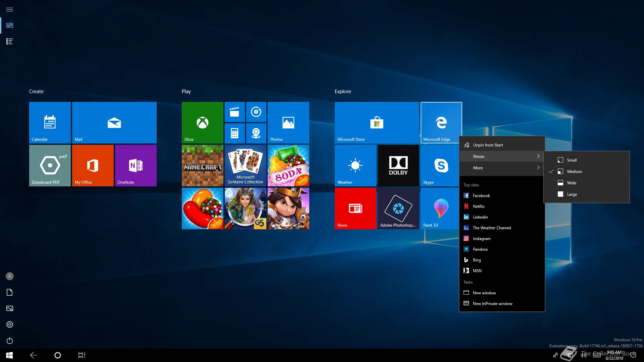Open the G5 hidden object game tile
The width and height of the screenshot is (644, 362).
coord(245,208)
